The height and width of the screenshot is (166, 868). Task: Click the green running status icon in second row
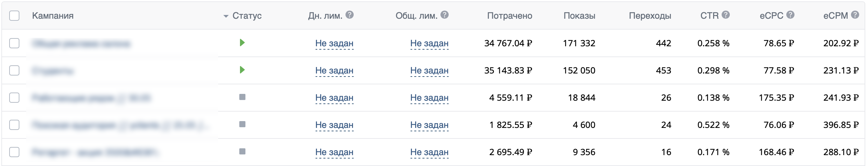pyautogui.click(x=242, y=70)
